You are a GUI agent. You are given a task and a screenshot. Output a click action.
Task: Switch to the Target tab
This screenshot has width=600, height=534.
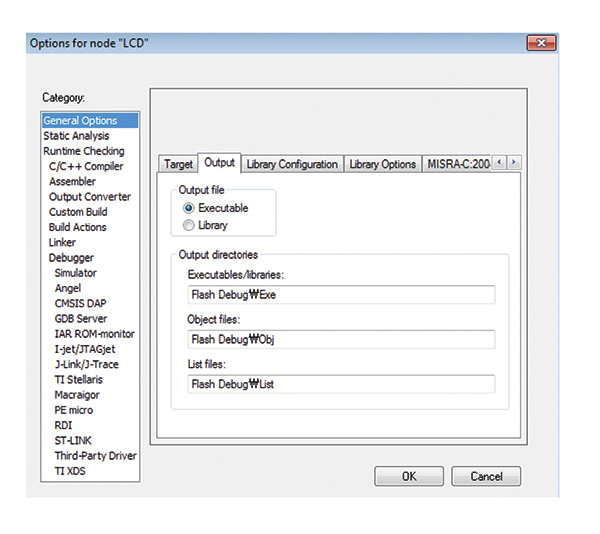pos(178,164)
